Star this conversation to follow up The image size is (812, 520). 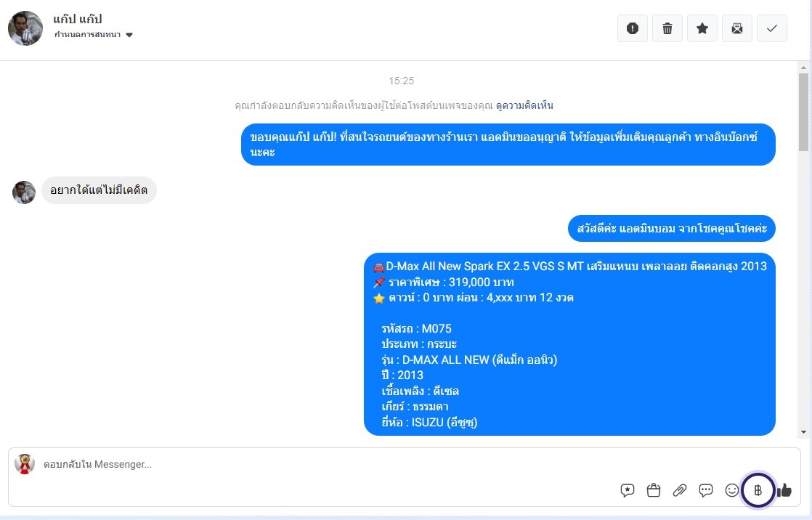(702, 28)
